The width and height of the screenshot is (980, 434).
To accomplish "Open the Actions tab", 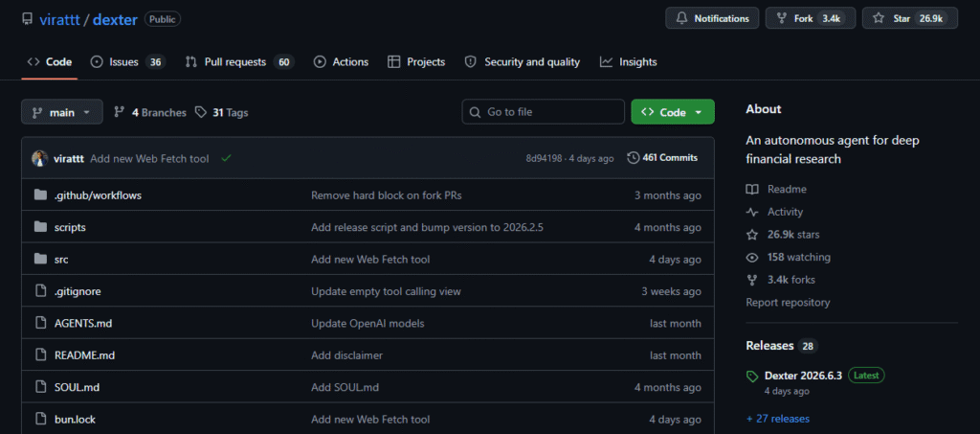I will click(342, 62).
